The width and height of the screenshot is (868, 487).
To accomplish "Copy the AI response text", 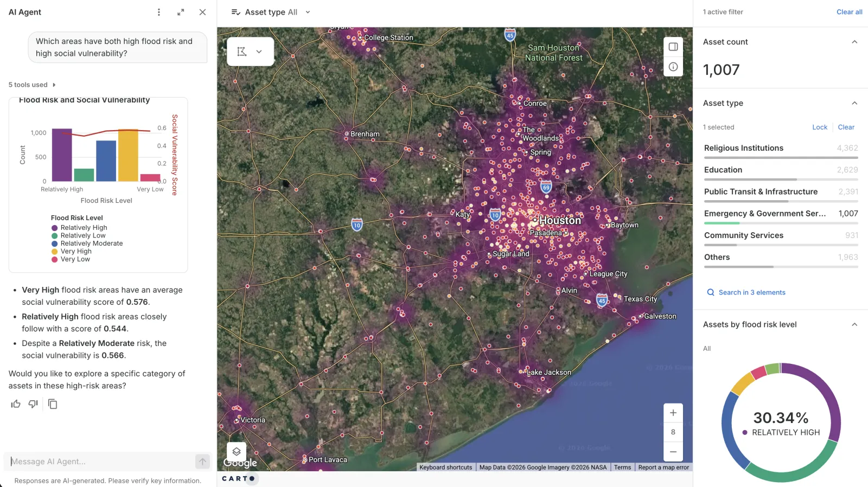I will (53, 404).
